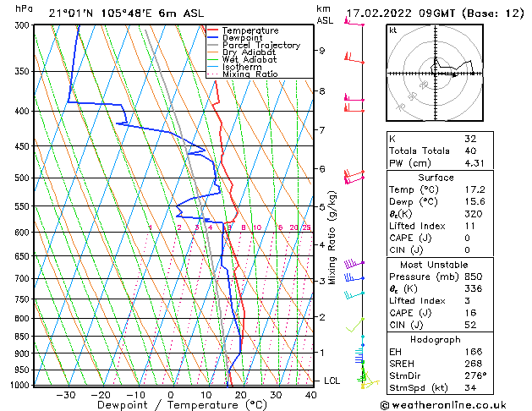This screenshot has height=411, width=532.
Task: Click the Most Unstable CAPE value 16
Action: (470, 313)
